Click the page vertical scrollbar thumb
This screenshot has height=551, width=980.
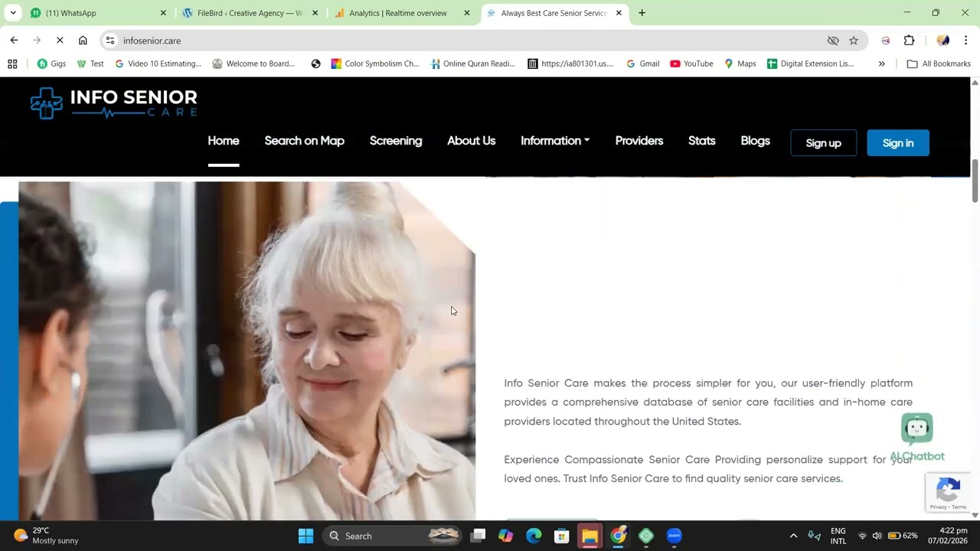pyautogui.click(x=975, y=181)
